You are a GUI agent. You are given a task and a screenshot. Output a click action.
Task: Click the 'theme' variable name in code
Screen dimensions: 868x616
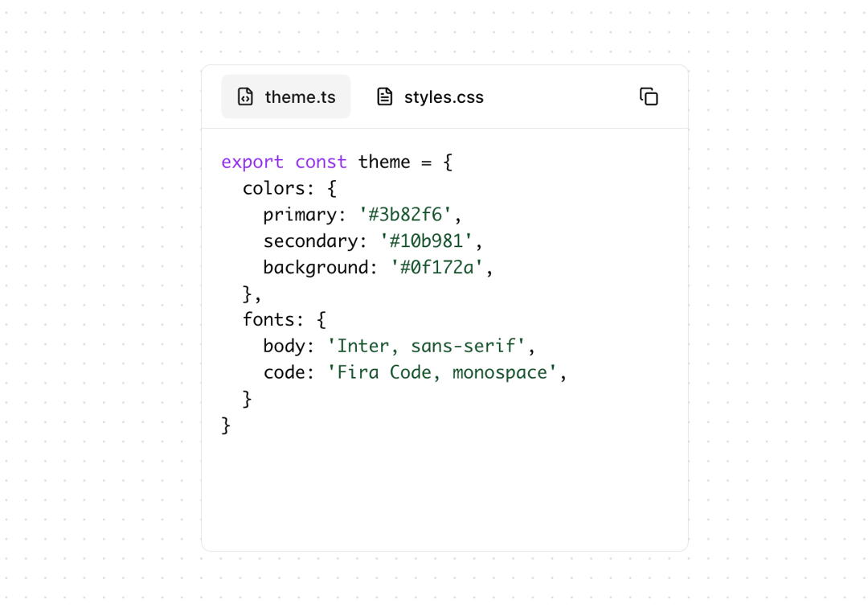(x=384, y=162)
